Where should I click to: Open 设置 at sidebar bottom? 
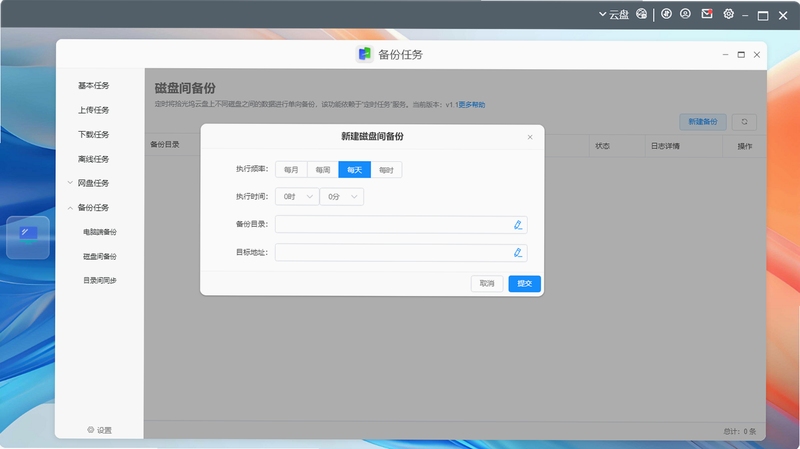coord(99,430)
